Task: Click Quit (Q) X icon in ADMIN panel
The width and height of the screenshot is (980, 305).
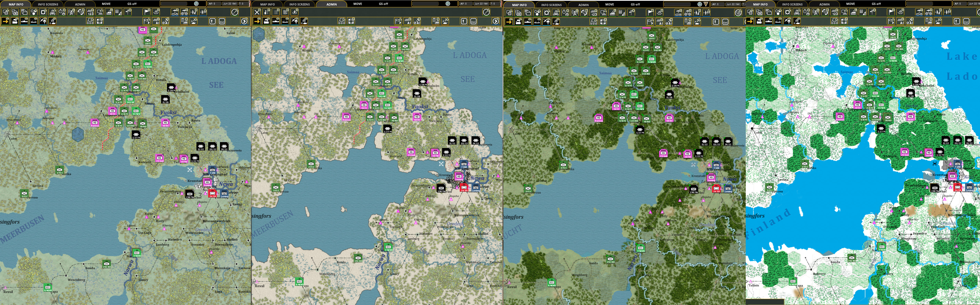Action: tap(257, 12)
